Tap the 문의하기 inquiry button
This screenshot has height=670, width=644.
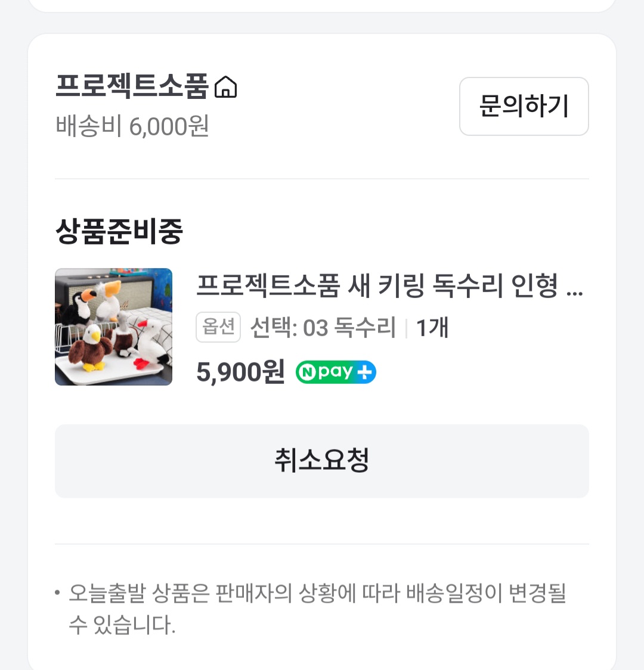[524, 106]
